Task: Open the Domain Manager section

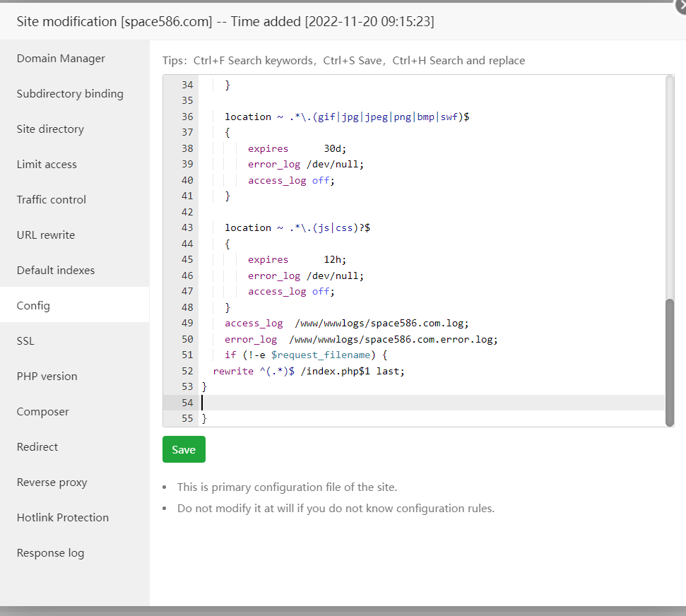Action: point(61,58)
